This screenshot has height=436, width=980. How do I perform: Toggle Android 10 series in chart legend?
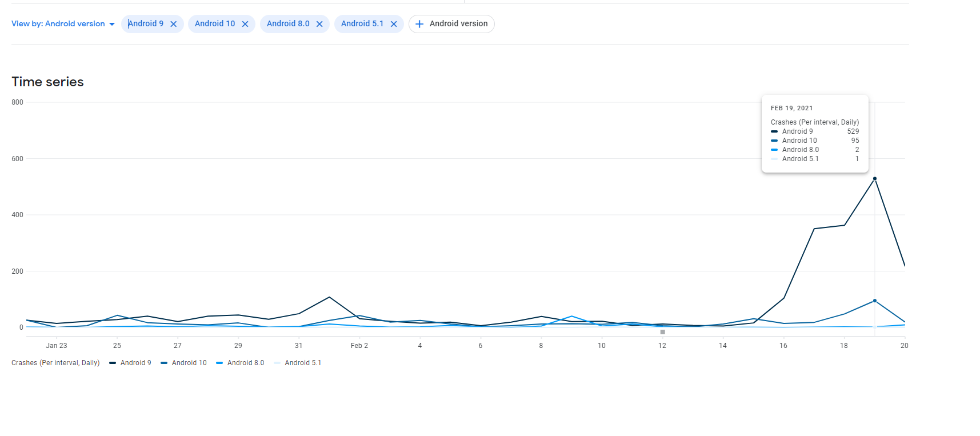[189, 363]
